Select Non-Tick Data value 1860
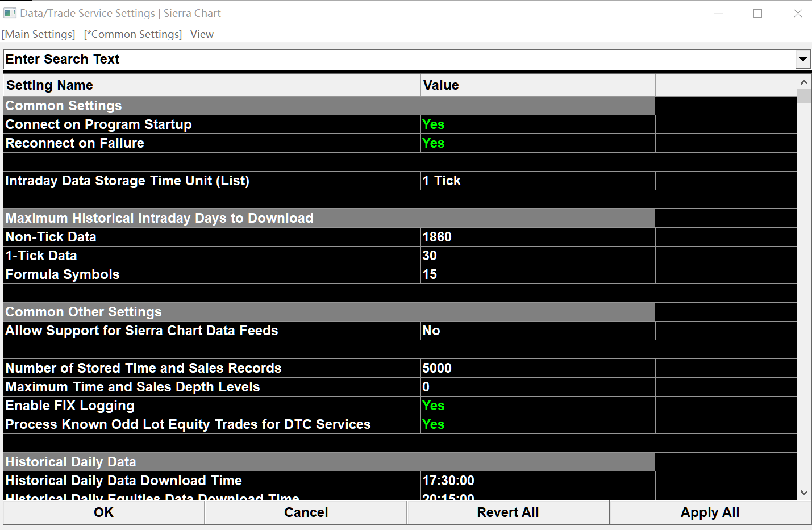Image resolution: width=812 pixels, height=530 pixels. coord(538,237)
